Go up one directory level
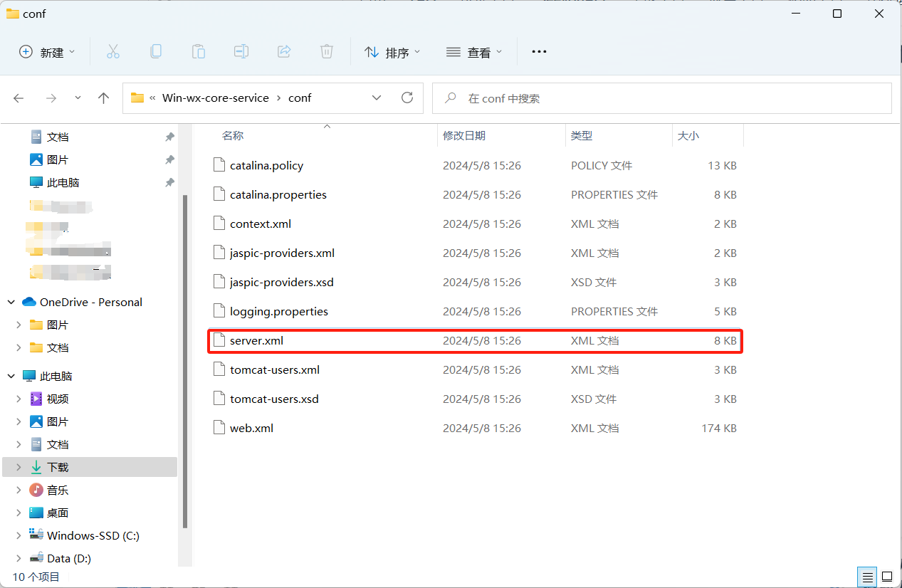This screenshot has width=902, height=588. (x=104, y=98)
